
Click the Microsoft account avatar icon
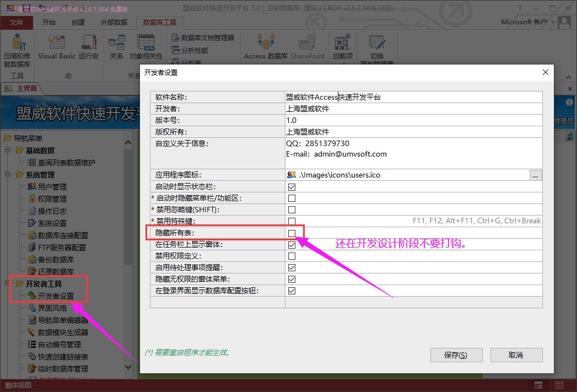(x=564, y=23)
